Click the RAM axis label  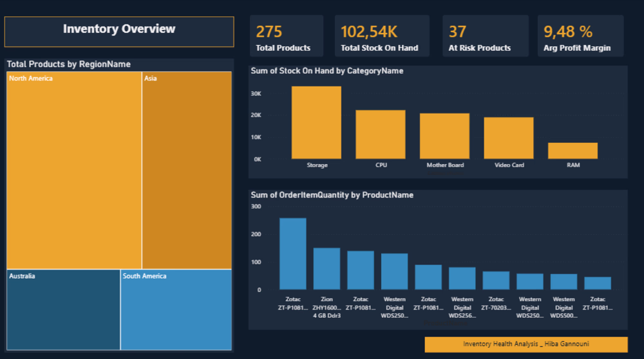(x=573, y=165)
